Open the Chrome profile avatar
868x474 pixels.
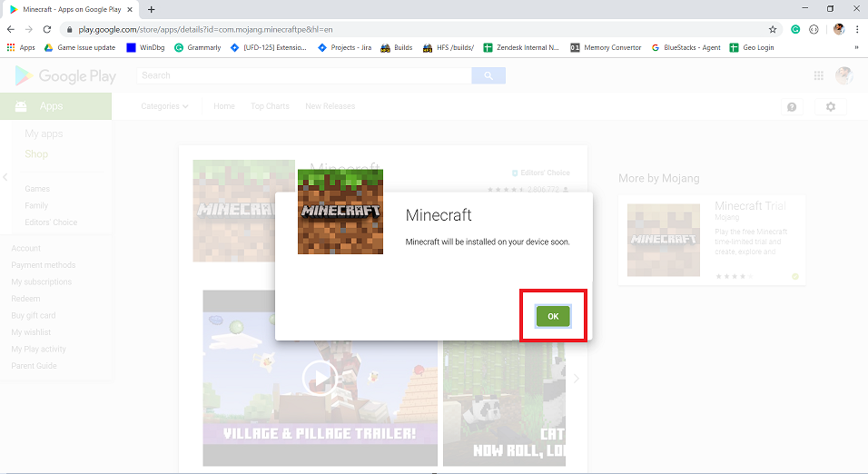tap(839, 29)
